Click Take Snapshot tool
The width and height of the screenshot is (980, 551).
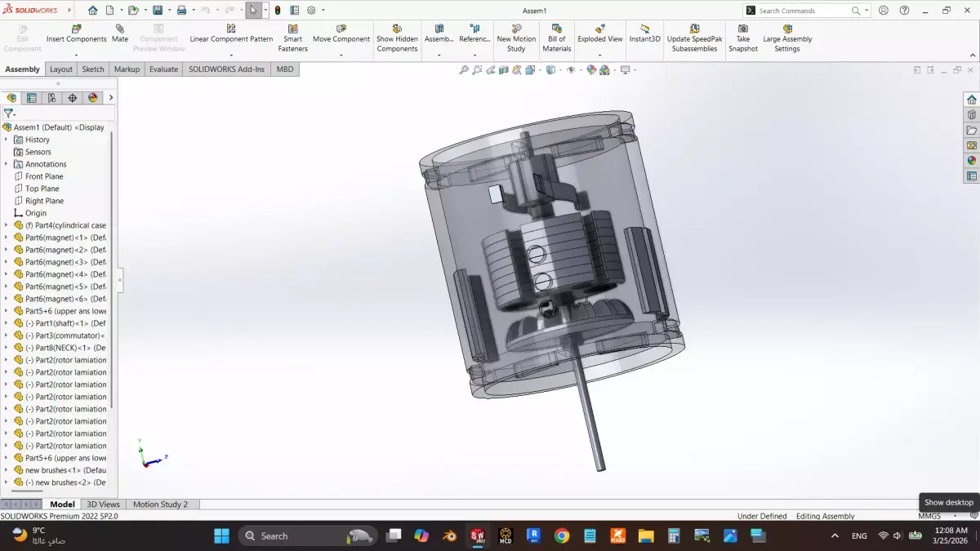743,38
